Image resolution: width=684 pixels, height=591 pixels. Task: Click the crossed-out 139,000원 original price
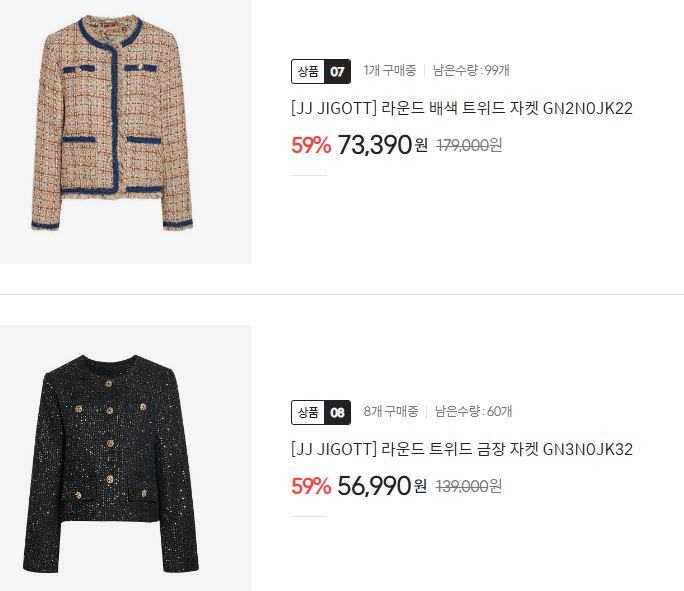469,486
